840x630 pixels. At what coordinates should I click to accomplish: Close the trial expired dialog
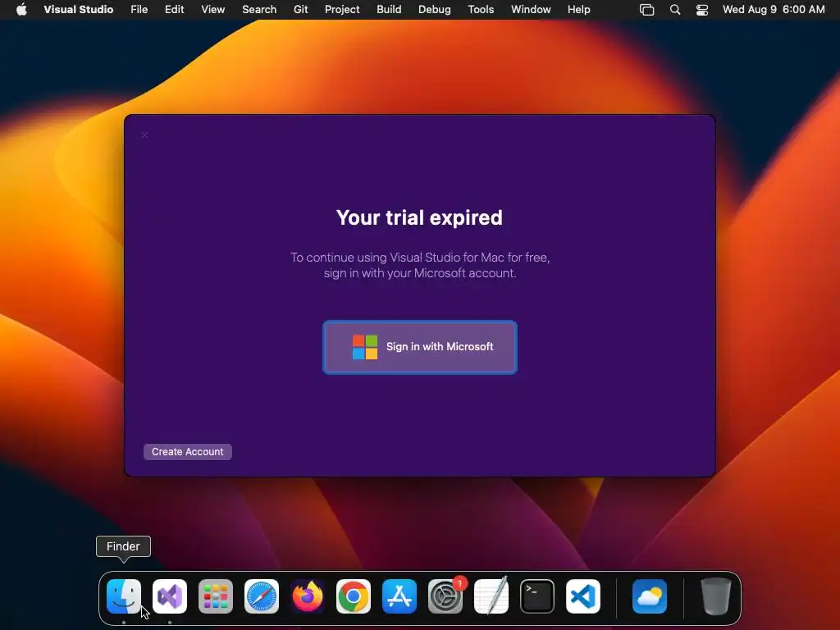pos(144,135)
